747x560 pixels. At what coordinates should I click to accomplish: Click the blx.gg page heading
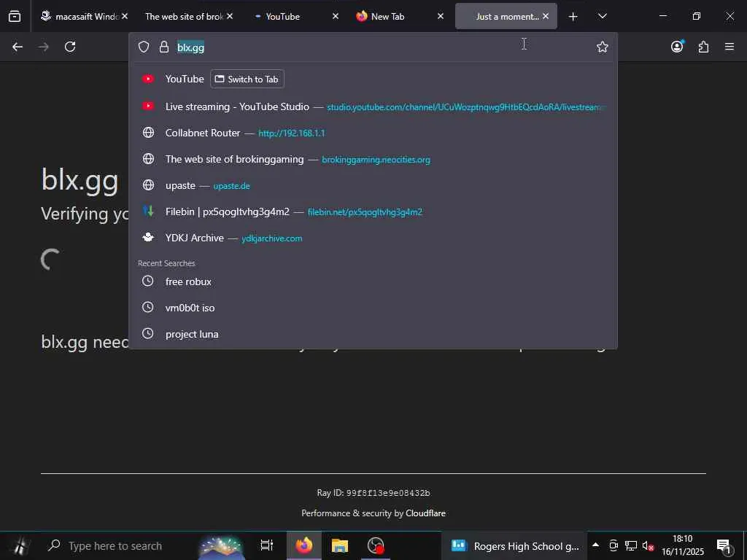click(80, 180)
